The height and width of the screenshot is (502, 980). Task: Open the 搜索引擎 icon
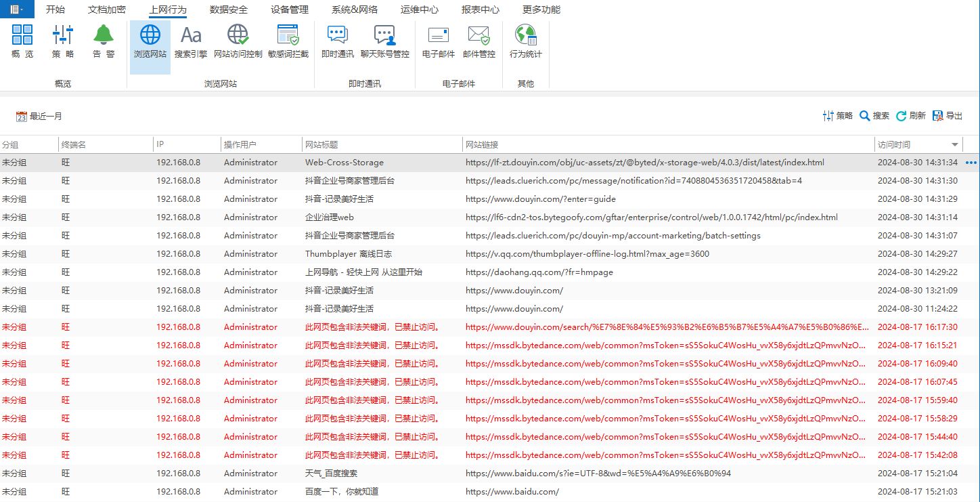pos(191,41)
